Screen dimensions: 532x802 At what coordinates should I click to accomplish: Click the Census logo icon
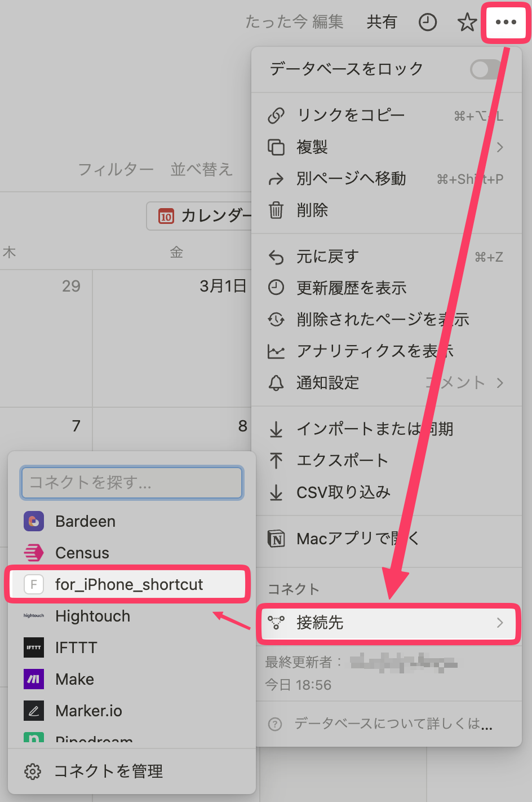tap(34, 553)
